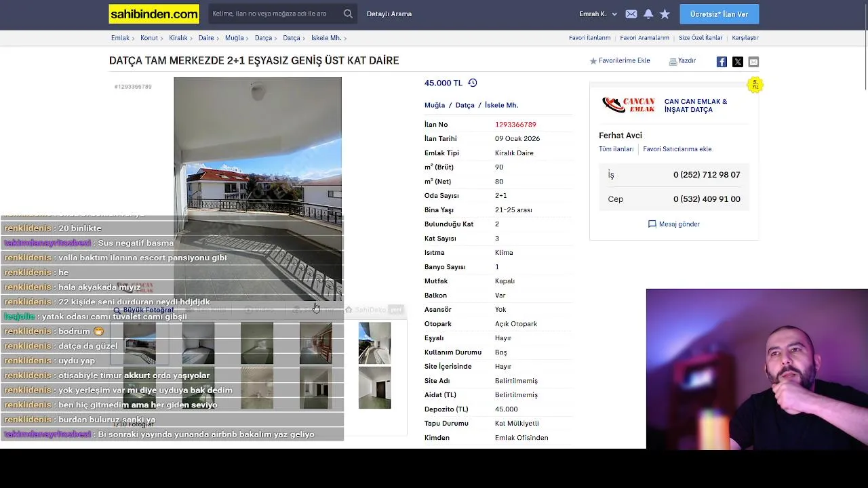Click listing number 1293366789 in red
The width and height of the screenshot is (868, 488).
click(515, 125)
